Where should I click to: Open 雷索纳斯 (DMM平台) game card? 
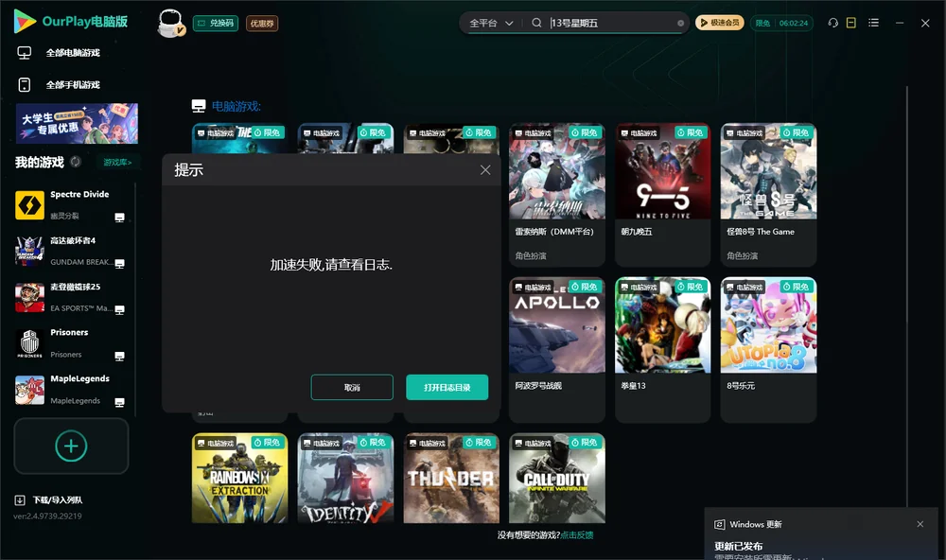[557, 194]
